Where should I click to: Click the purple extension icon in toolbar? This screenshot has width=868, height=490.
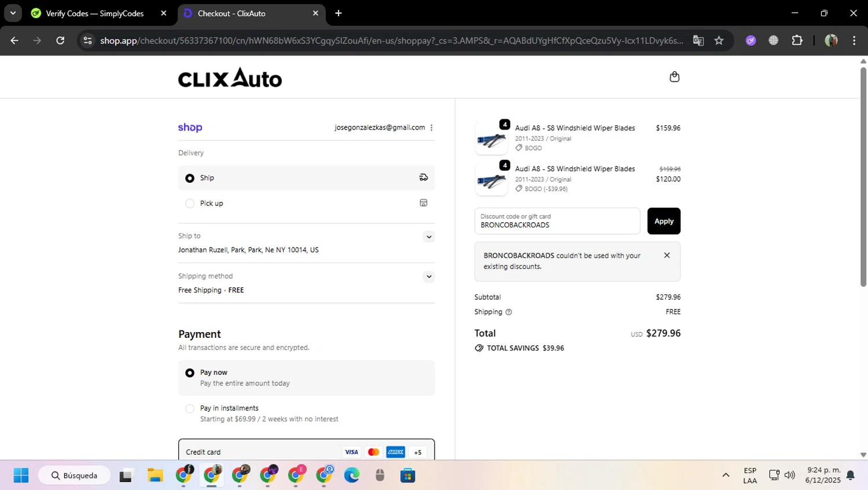751,40
